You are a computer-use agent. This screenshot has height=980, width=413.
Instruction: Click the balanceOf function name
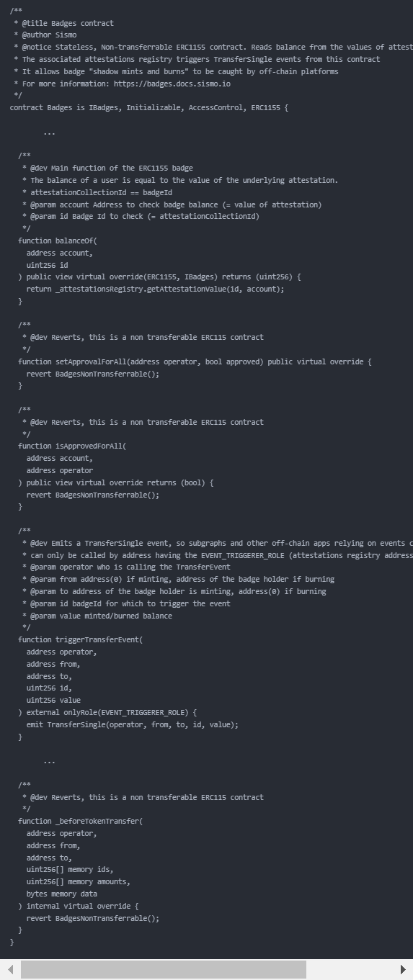(74, 240)
